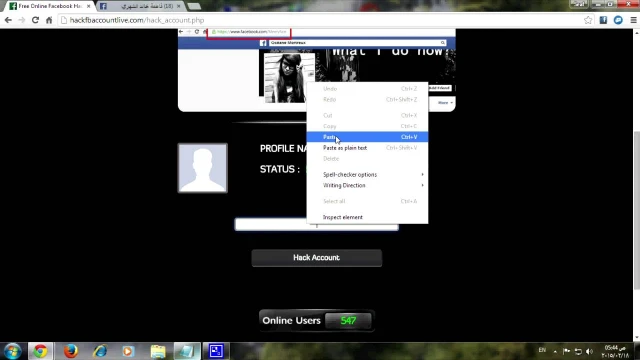
Task: Close the second Facebook tab
Action: point(178,6)
